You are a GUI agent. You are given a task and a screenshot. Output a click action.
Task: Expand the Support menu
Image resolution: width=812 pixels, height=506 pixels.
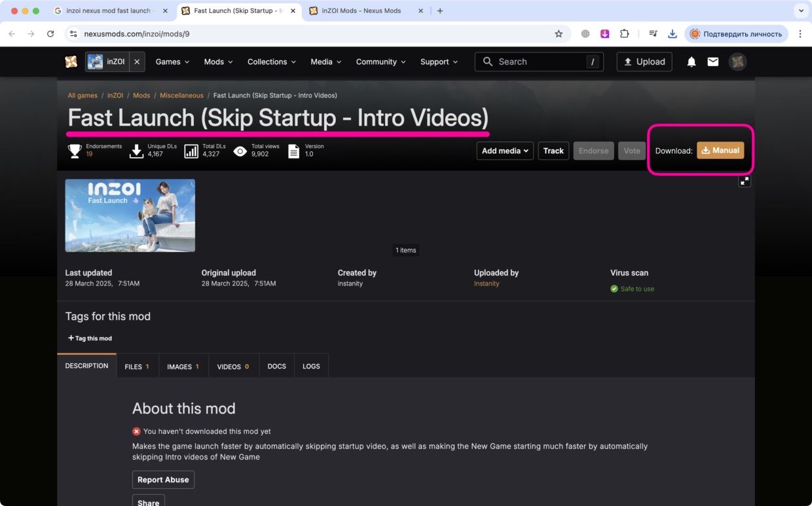[439, 62]
